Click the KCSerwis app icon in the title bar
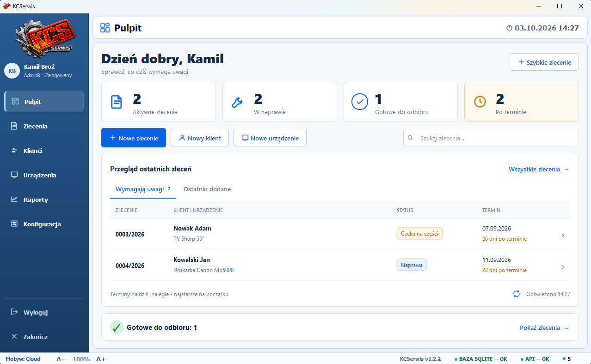 7,6
